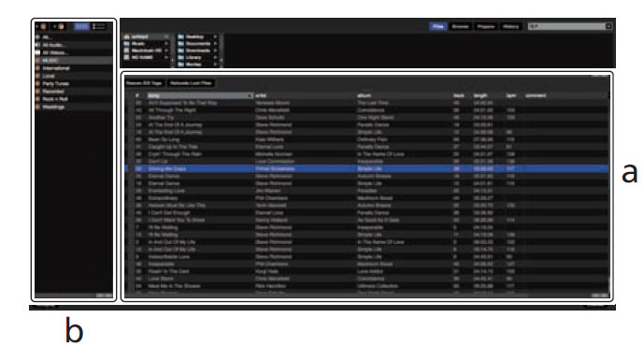Image resolution: width=644 pixels, height=347 pixels.
Task: Select the list view icon in crates panel
Action: pos(99,27)
